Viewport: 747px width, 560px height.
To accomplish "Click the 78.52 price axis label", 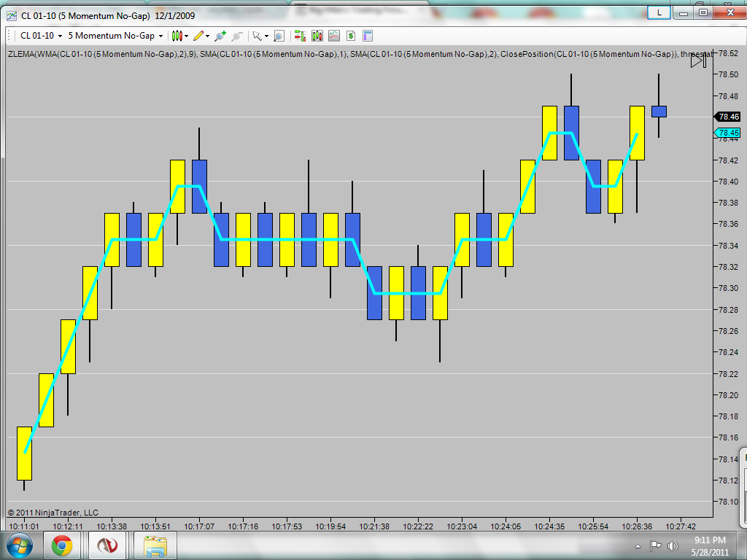I will [728, 53].
